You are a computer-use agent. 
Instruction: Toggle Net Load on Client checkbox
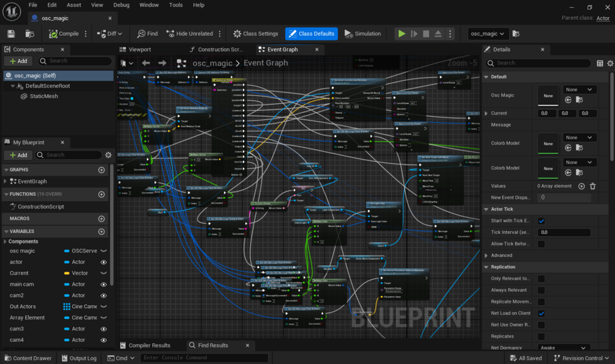[542, 313]
